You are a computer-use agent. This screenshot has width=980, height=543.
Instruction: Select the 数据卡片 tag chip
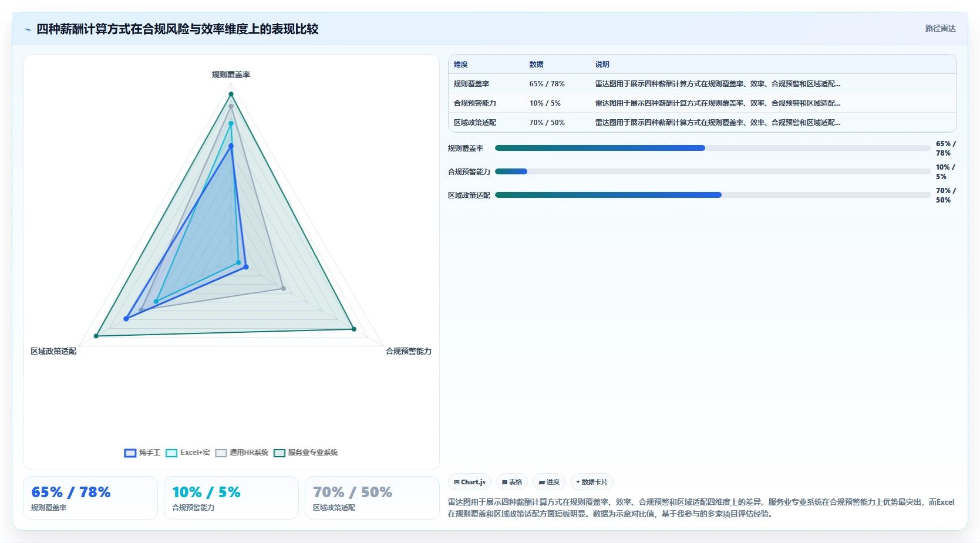pos(592,482)
